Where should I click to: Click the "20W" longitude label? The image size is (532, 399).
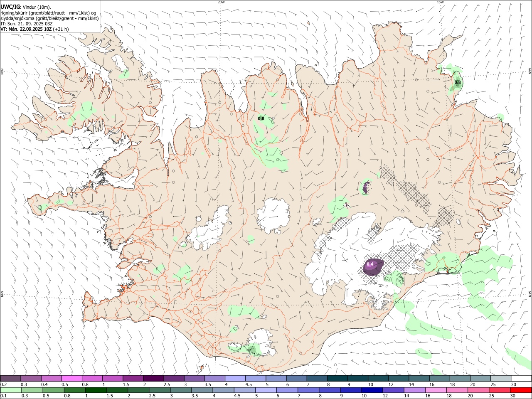tap(221, 2)
